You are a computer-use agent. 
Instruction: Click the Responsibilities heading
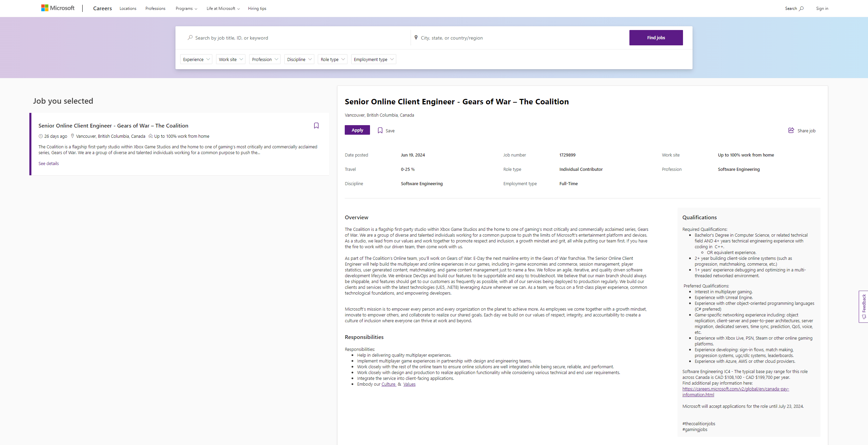(x=364, y=337)
